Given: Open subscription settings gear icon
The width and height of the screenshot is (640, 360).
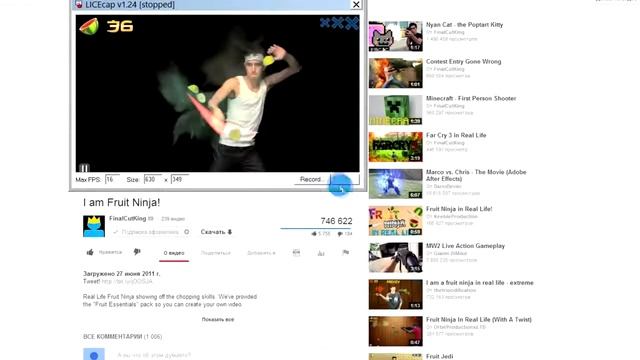Looking at the screenshot, I should click(x=187, y=232).
